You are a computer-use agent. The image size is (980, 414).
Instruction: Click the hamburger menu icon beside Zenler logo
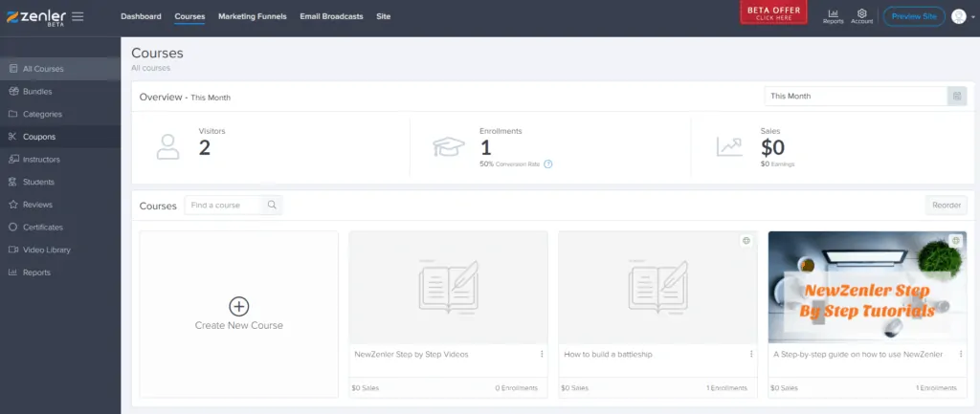point(78,16)
